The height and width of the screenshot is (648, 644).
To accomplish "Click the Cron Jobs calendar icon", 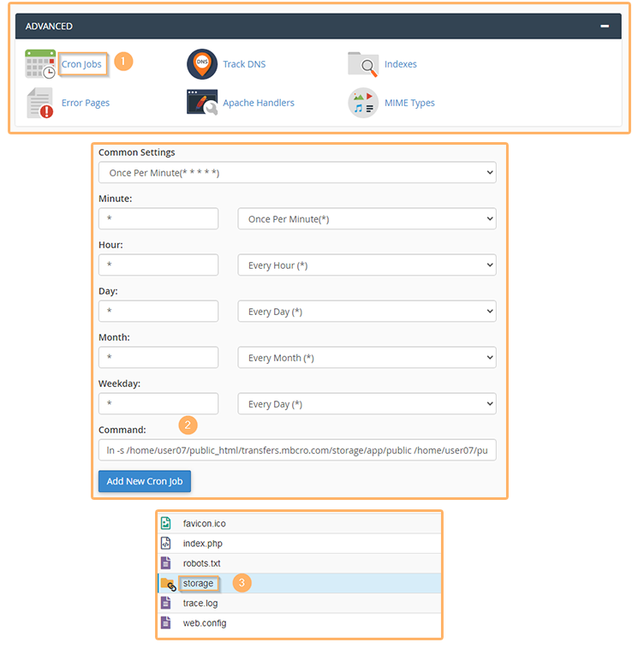I will coord(40,64).
